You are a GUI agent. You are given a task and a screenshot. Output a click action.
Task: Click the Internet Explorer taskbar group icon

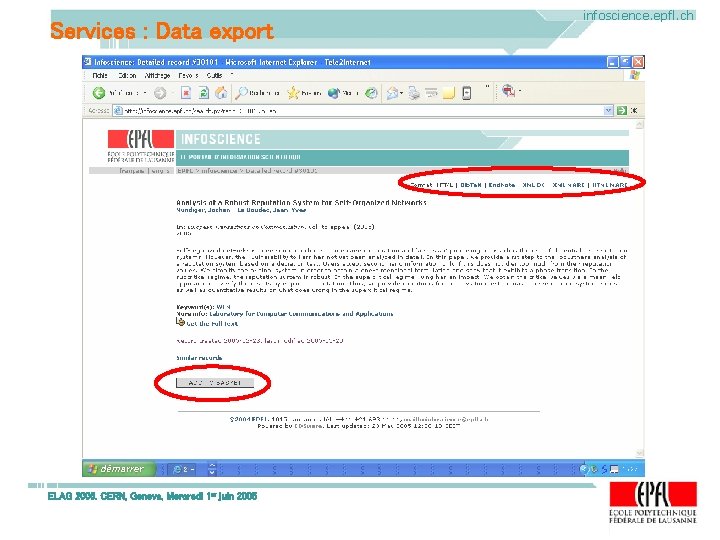pyautogui.click(x=177, y=469)
